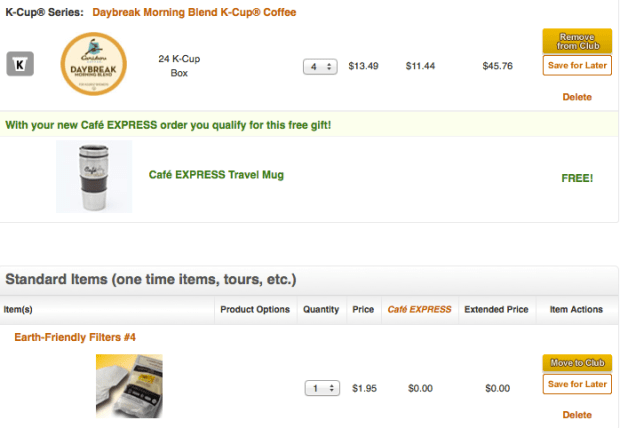Viewport: 620px width, 428px height.
Task: Click the Product Options column header
Action: coord(255,310)
